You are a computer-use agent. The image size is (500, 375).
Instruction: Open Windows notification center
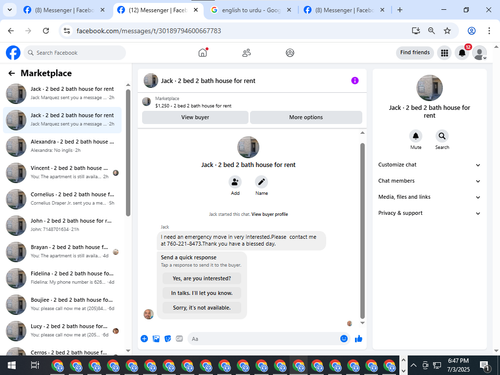tap(485, 365)
